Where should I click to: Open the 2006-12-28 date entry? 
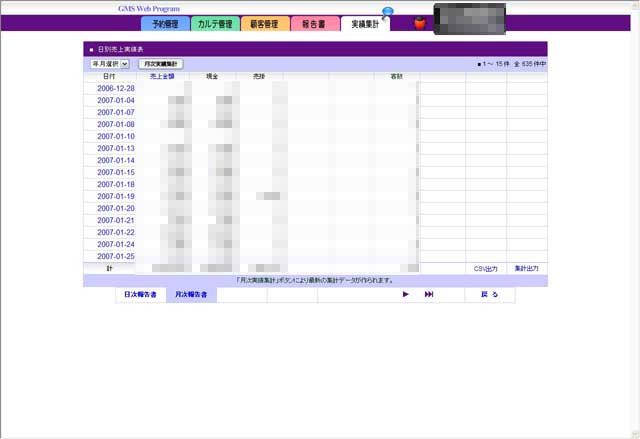tap(116, 88)
